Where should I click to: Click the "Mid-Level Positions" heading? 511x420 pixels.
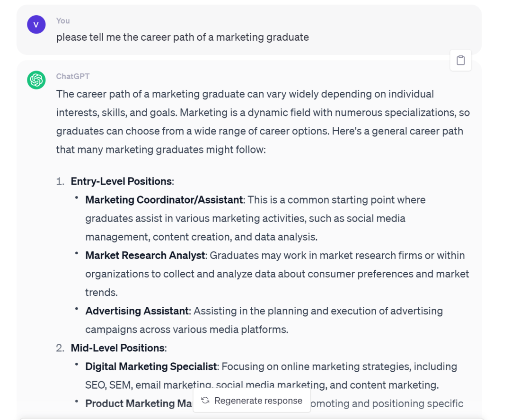coord(118,348)
